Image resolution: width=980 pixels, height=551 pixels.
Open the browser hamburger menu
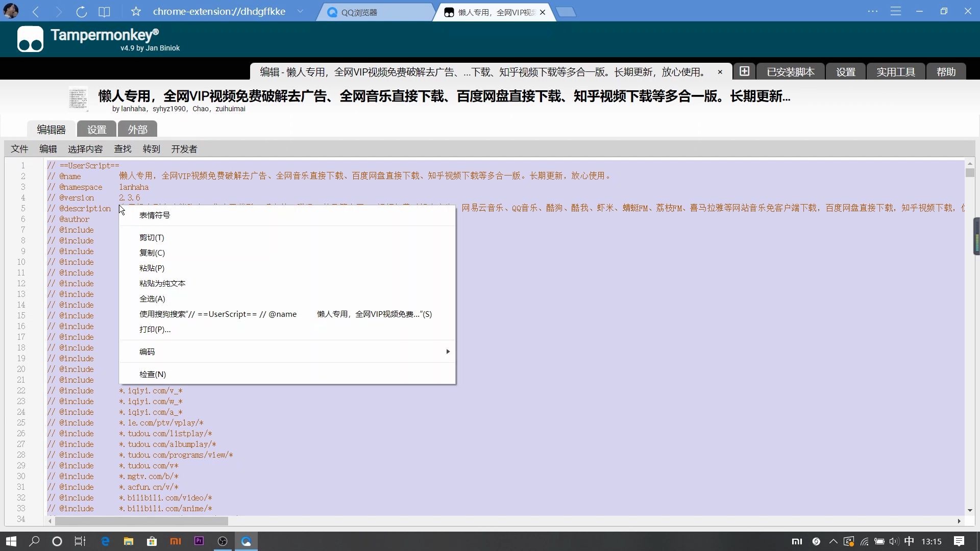(896, 11)
